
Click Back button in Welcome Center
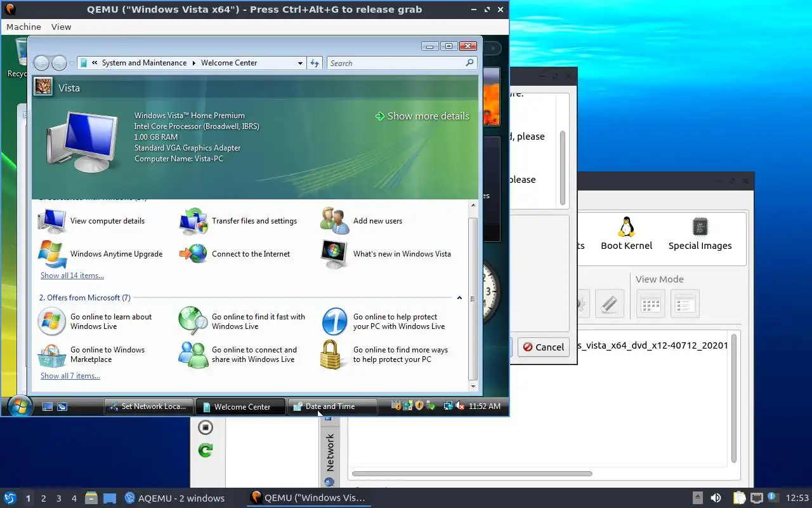click(x=41, y=63)
